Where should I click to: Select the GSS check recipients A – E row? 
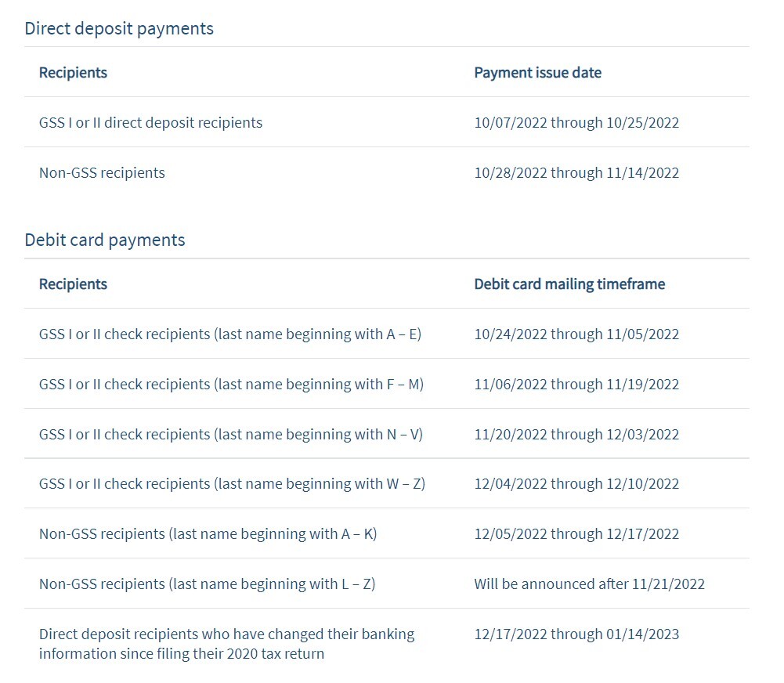[230, 334]
